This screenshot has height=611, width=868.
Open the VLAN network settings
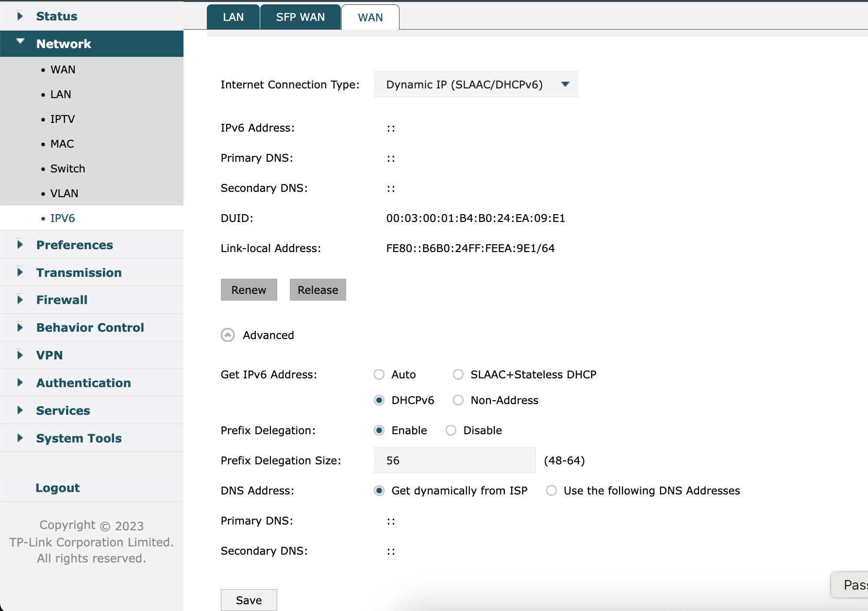pos(64,193)
